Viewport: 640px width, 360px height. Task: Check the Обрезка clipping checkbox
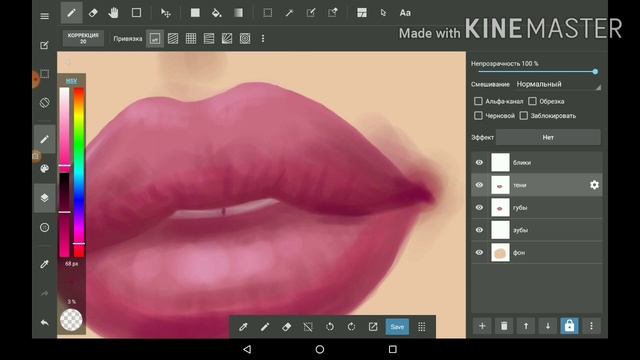[x=532, y=101]
